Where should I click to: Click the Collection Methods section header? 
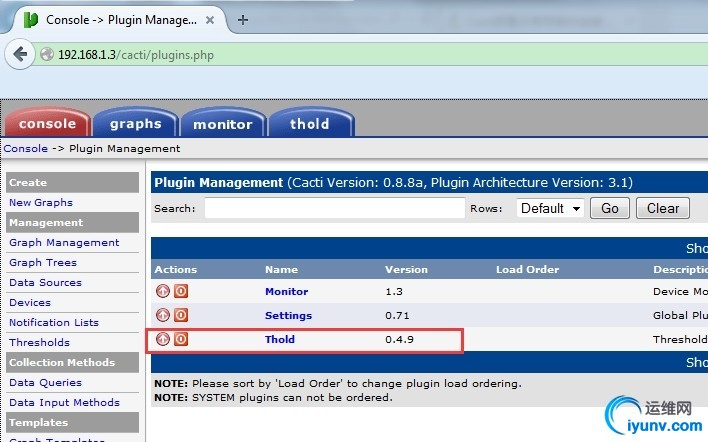pyautogui.click(x=72, y=363)
